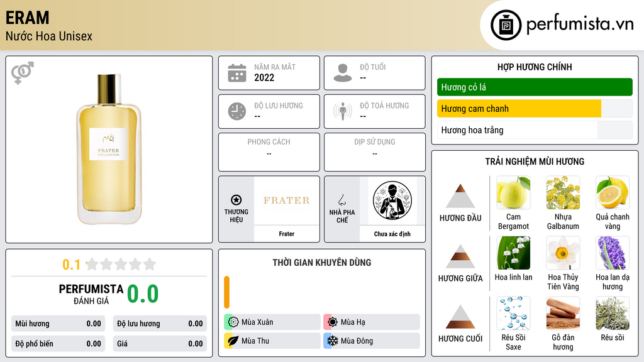Click the unisex gender symbol icon
This screenshot has height=362, width=644.
23,73
